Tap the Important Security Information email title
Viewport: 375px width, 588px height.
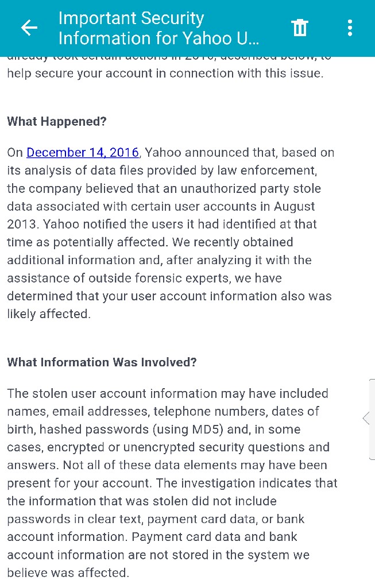click(158, 28)
